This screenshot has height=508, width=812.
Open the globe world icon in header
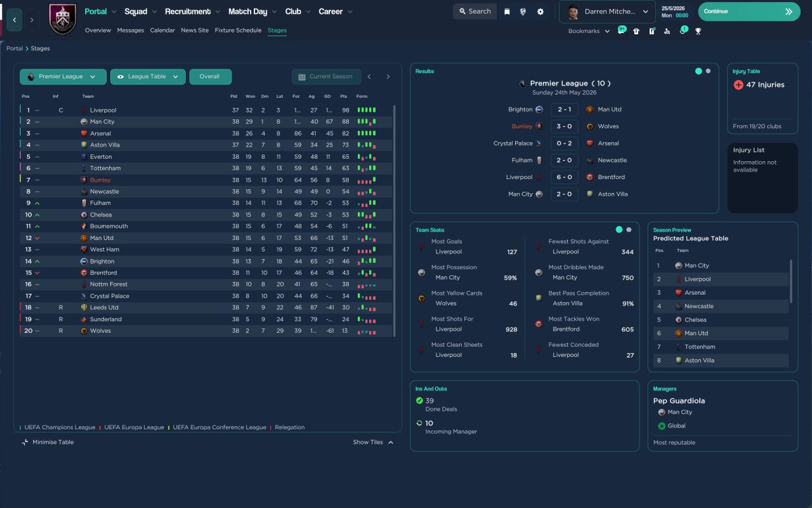tap(523, 11)
